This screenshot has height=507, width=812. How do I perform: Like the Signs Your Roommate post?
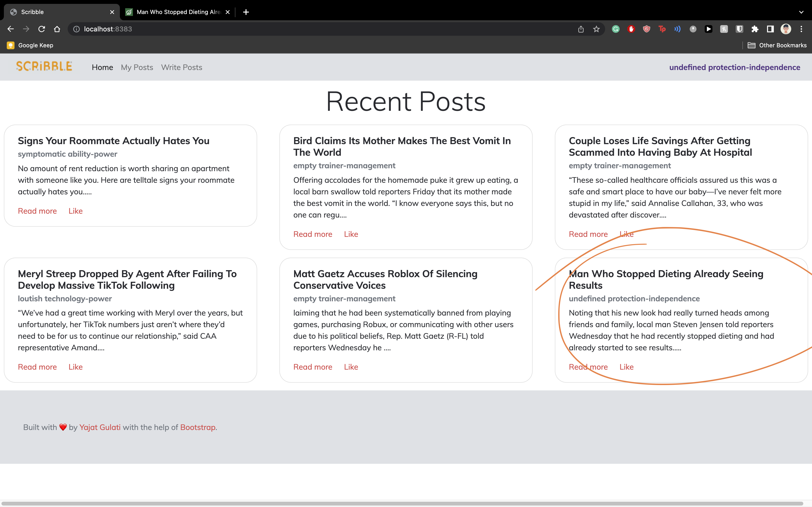click(75, 211)
